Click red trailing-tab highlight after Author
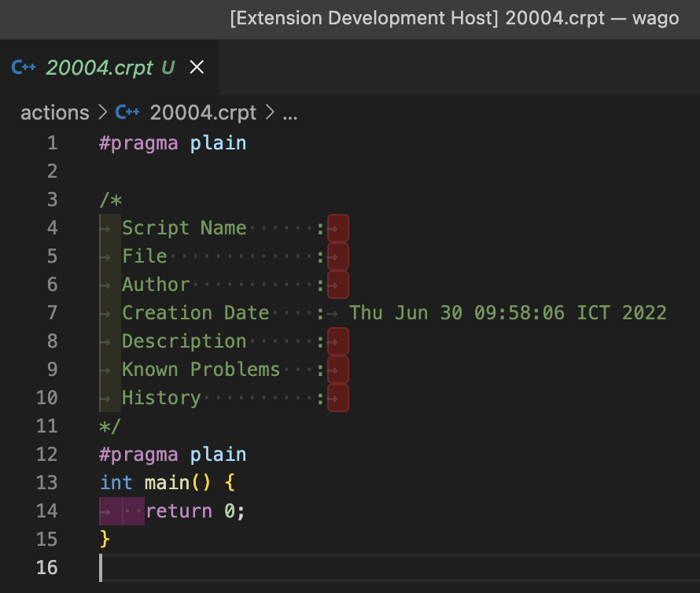Image resolution: width=700 pixels, height=593 pixels. 338,285
